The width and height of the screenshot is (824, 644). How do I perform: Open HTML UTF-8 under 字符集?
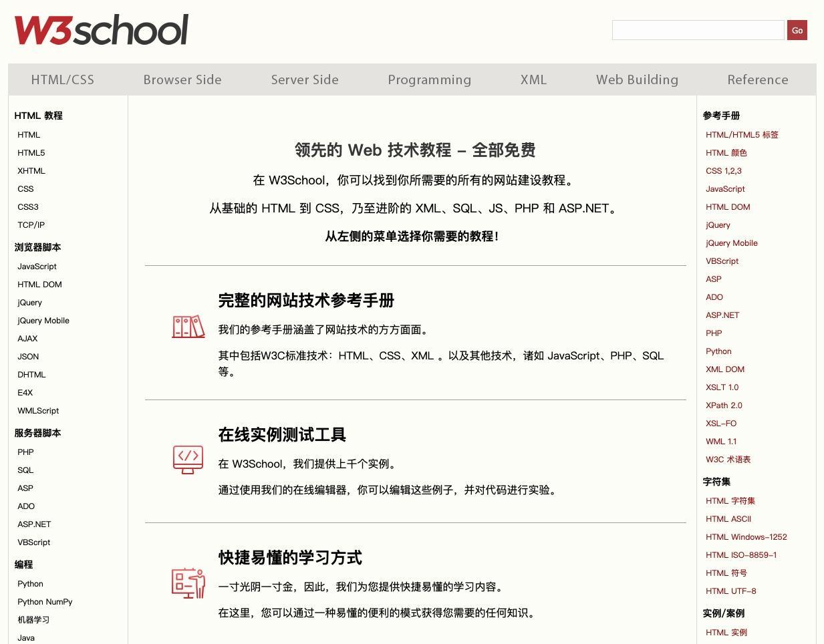731,591
